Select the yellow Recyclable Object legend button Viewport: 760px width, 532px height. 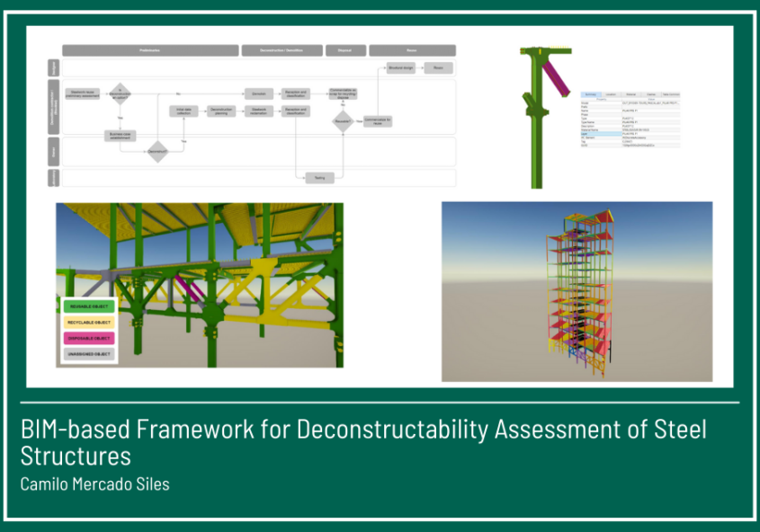[x=88, y=322]
